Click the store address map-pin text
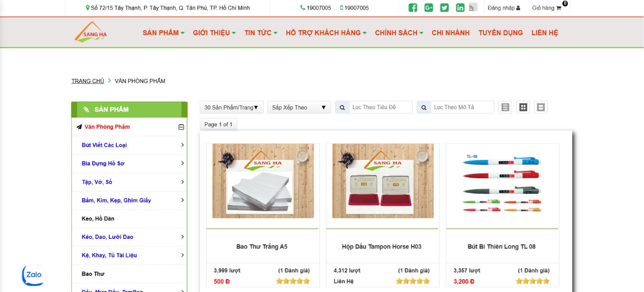 (x=168, y=8)
